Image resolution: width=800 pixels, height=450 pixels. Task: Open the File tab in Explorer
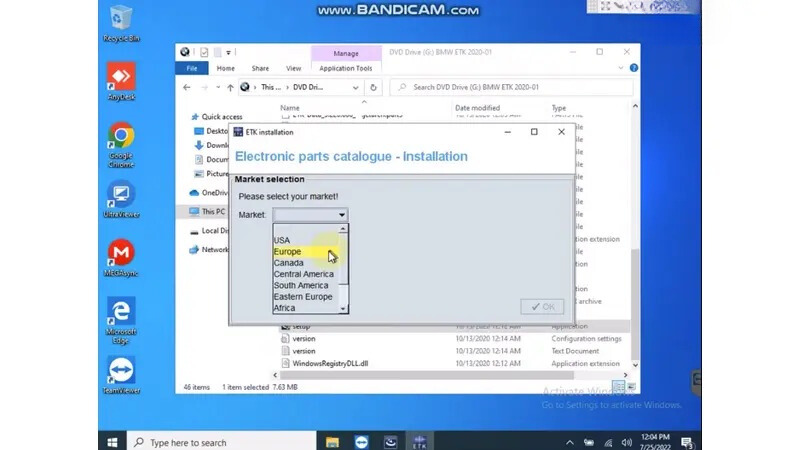191,69
